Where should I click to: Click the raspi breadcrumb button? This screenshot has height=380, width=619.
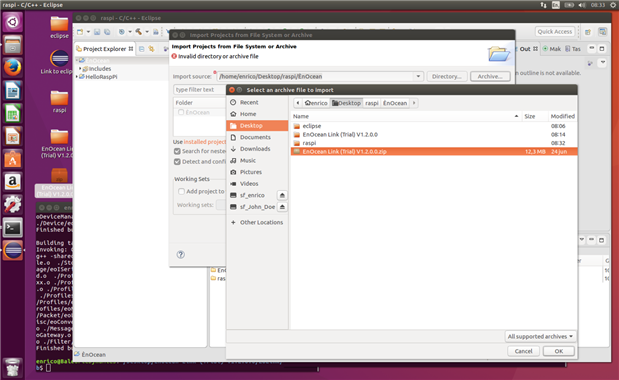[371, 103]
